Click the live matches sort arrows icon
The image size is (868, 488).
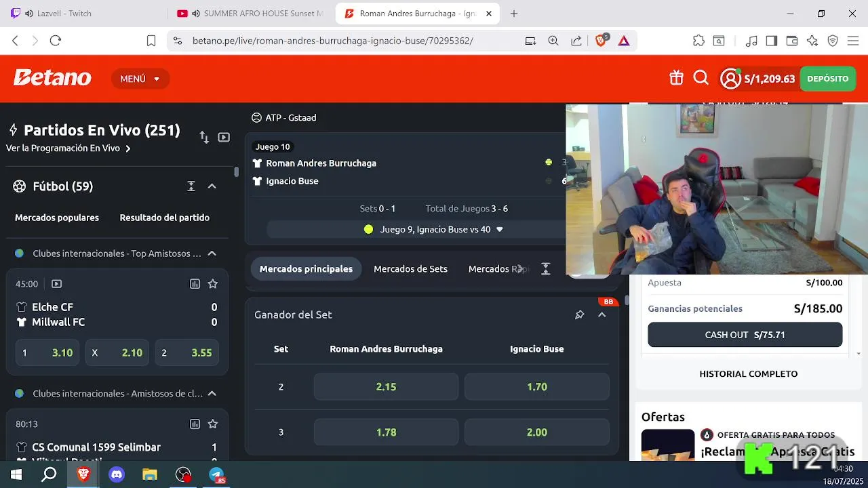point(204,137)
